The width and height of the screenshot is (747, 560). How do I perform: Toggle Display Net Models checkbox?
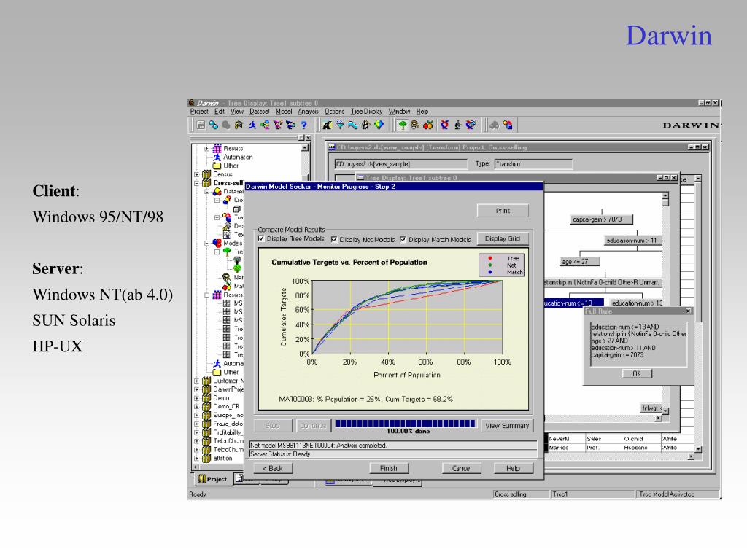[334, 239]
